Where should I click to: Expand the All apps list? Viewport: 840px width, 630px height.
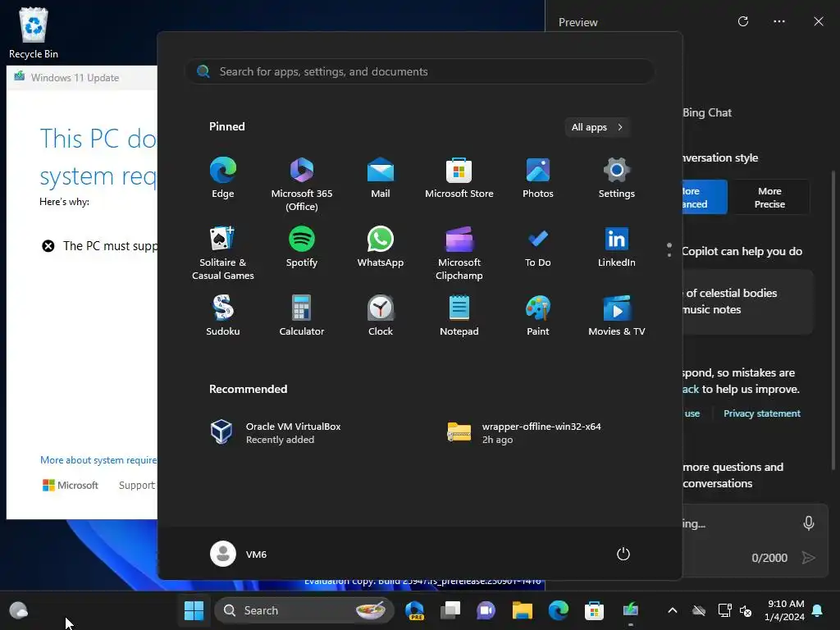[597, 127]
